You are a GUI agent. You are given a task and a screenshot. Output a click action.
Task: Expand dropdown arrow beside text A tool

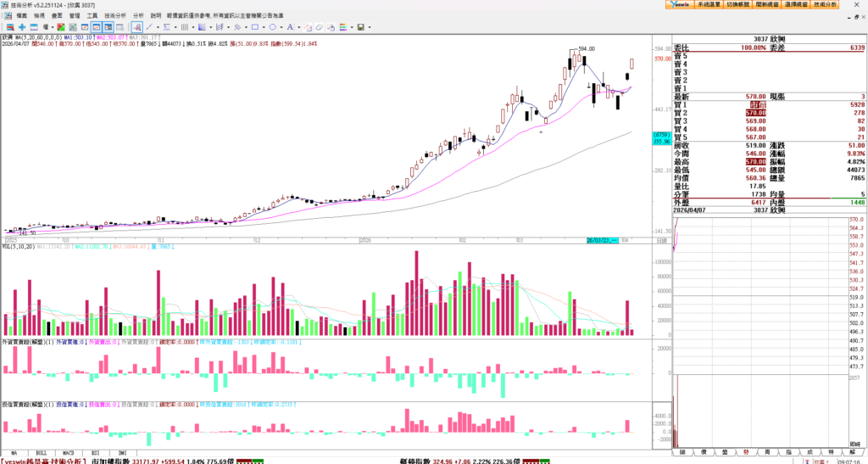click(298, 27)
